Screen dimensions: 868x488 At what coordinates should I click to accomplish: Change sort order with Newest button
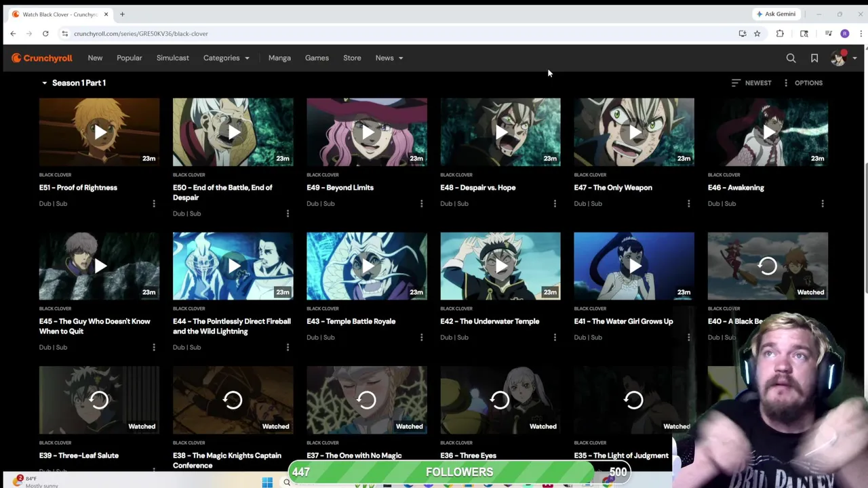(751, 83)
